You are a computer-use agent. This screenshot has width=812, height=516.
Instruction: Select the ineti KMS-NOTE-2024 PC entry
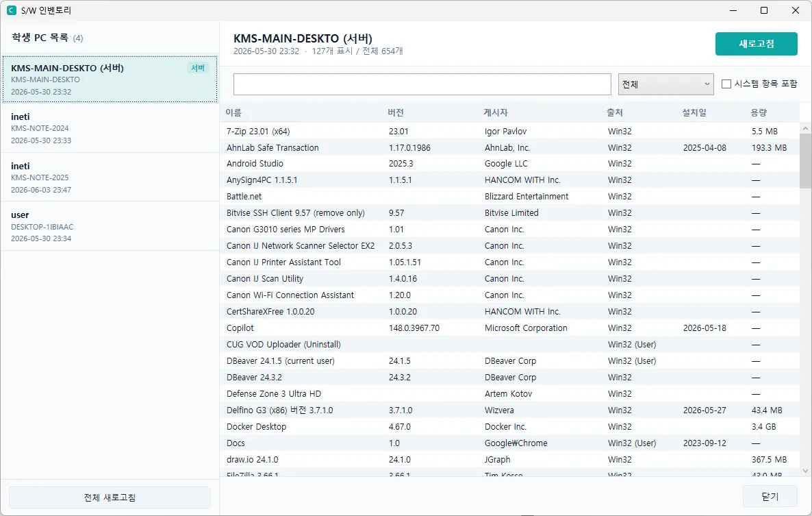[110, 128]
